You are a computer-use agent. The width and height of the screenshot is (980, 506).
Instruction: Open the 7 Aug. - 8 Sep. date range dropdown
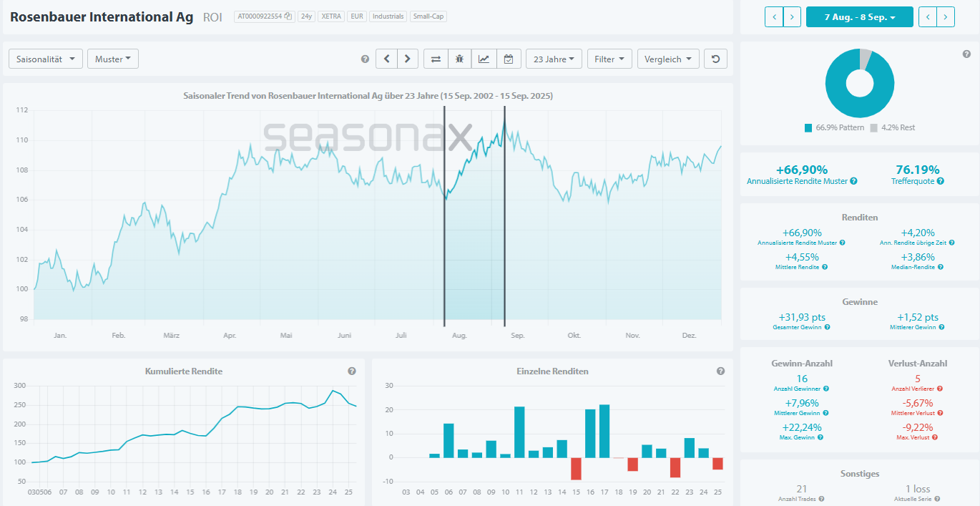click(x=860, y=17)
